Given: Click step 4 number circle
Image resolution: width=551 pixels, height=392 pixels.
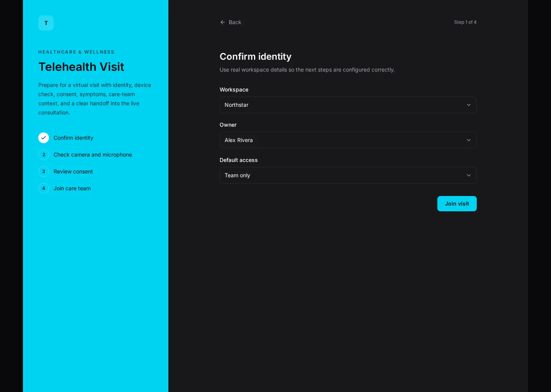Looking at the screenshot, I should 44,188.
